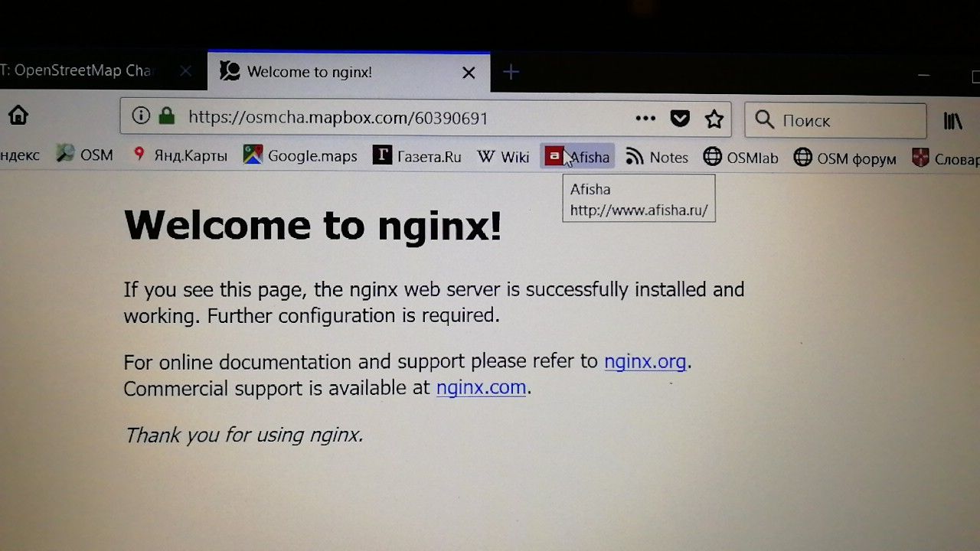Open the Янд.Карты bookmark
Screen dimensions: 980x551
tap(180, 155)
